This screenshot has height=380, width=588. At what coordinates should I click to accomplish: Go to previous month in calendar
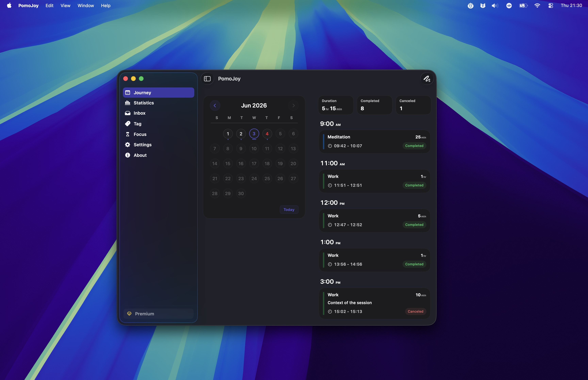coord(215,106)
